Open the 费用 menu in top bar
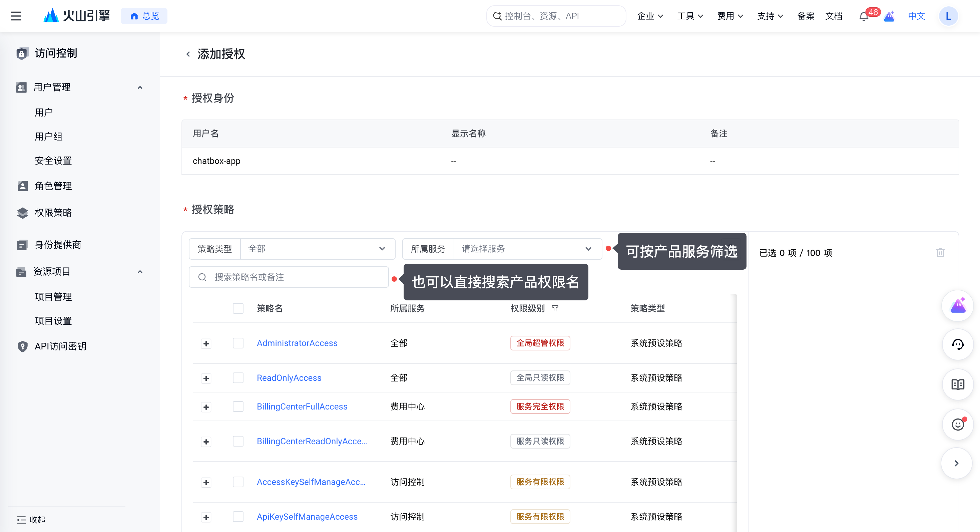Image resolution: width=980 pixels, height=532 pixels. [x=730, y=16]
